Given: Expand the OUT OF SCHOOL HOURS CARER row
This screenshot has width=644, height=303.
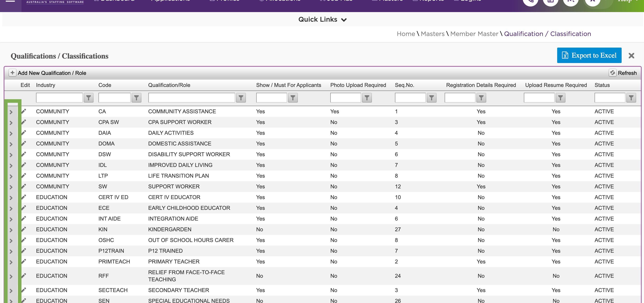Looking at the screenshot, I should click(x=11, y=241).
